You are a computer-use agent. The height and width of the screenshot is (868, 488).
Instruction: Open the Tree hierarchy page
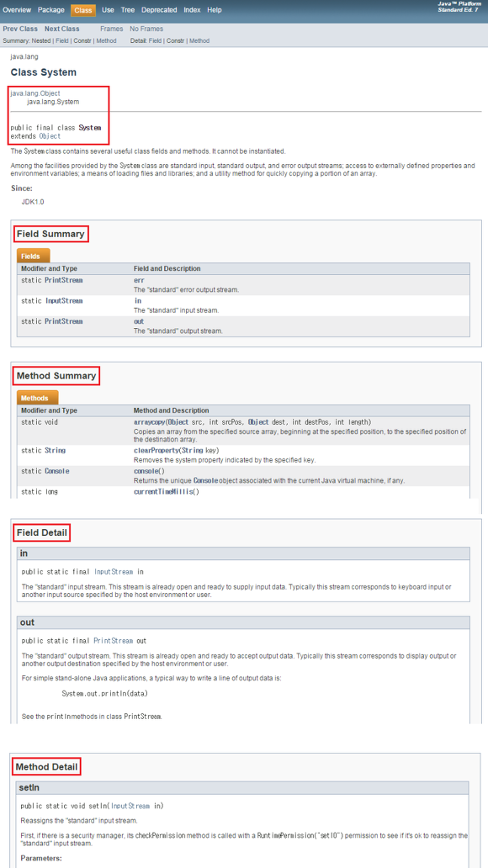[x=128, y=10]
